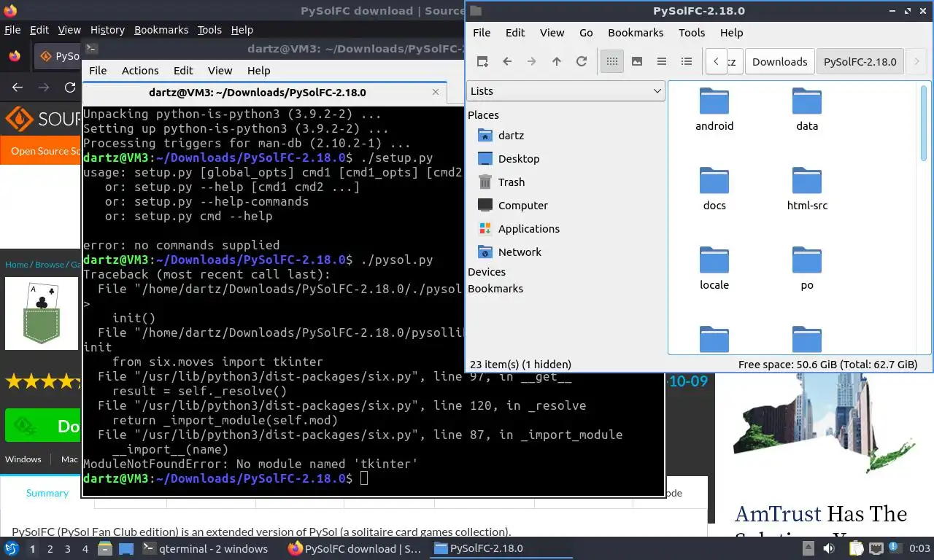Open Bookmarks menu in file manager
The width and height of the screenshot is (934, 560).
tap(636, 32)
